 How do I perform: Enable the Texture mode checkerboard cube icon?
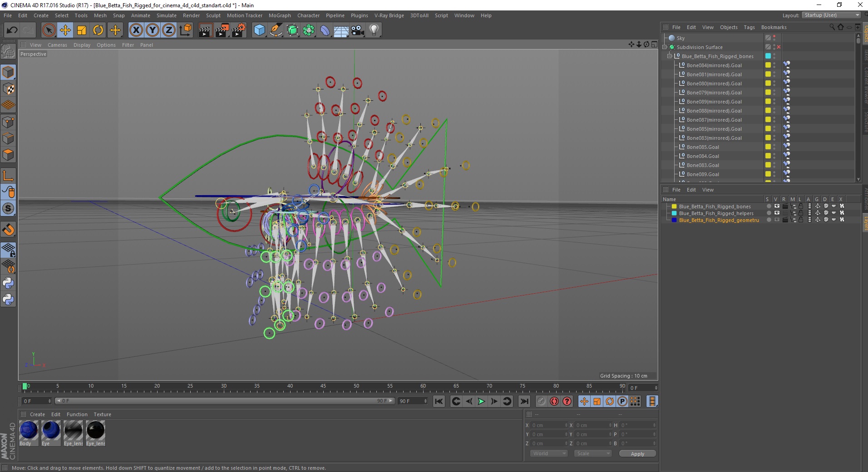click(8, 89)
